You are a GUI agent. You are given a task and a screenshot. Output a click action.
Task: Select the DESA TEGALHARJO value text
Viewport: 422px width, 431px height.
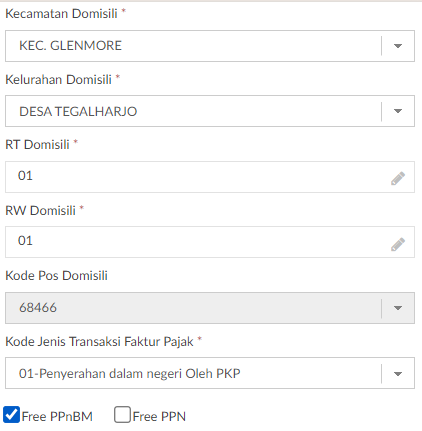pos(78,111)
